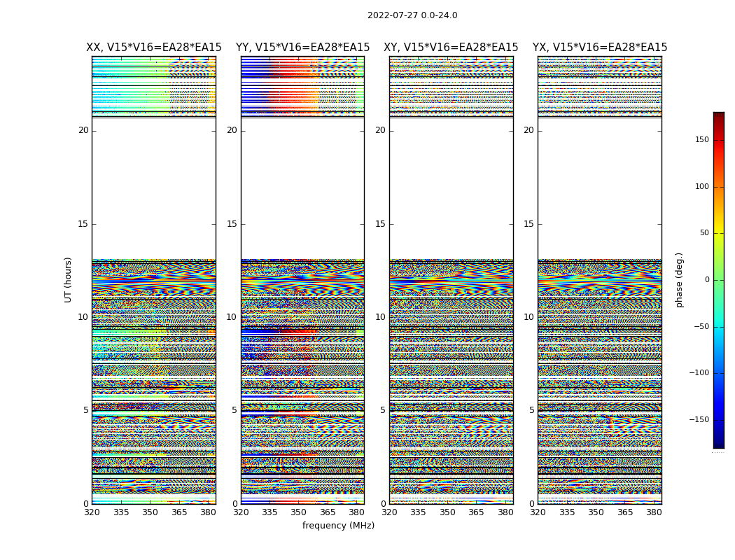The image size is (735, 560).
Task: Click the 50 colorbar tick label
Action: [704, 233]
